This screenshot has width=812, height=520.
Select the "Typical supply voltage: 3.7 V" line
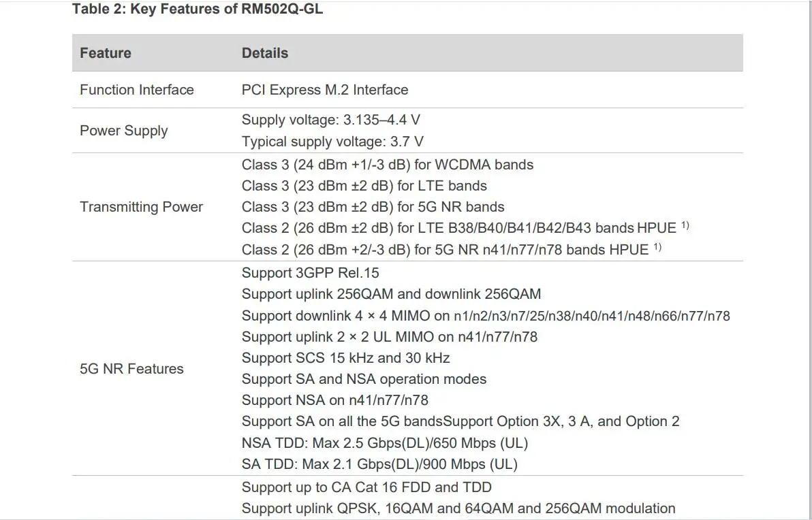coord(332,142)
